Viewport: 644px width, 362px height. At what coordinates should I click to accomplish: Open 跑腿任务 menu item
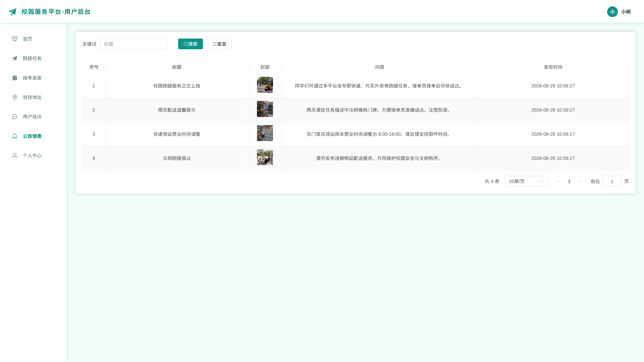[x=34, y=58]
